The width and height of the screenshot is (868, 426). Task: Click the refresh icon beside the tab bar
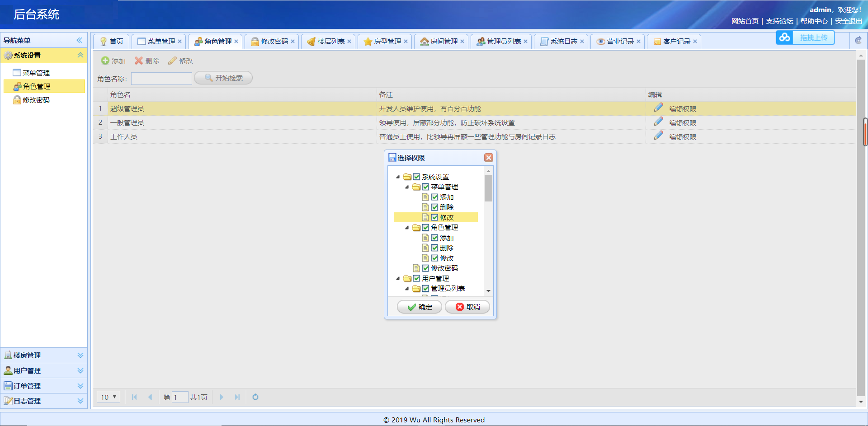pyautogui.click(x=858, y=41)
